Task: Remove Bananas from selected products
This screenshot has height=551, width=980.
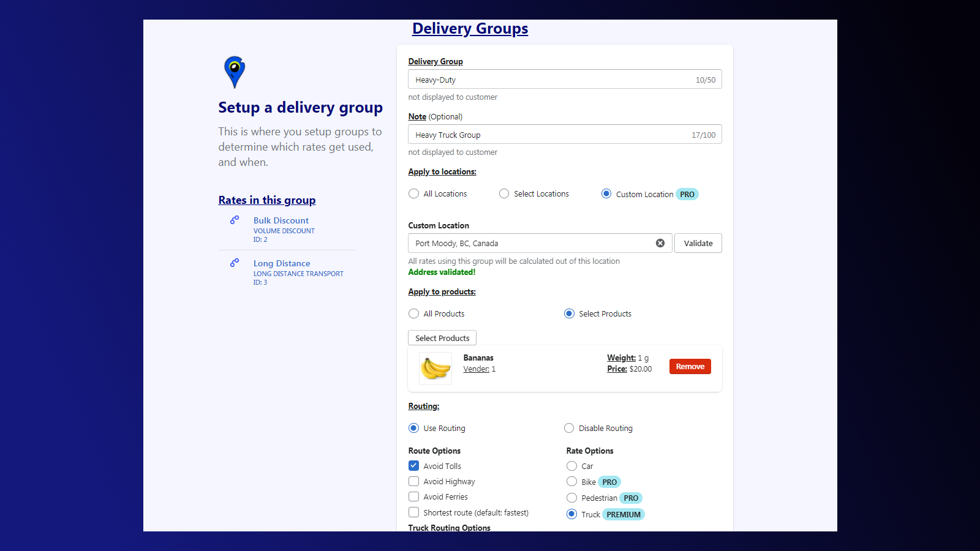Action: pos(690,366)
